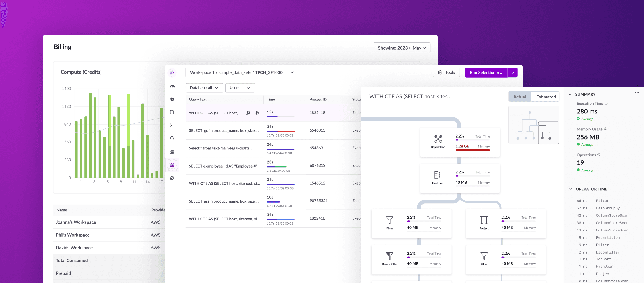Click the query plan minimap thumbnail
This screenshot has height=283, width=644.
click(x=534, y=125)
